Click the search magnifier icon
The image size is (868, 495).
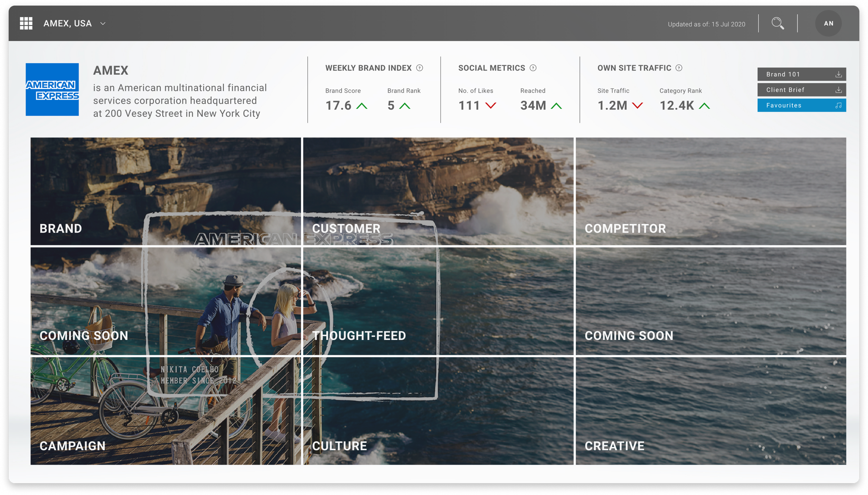(x=777, y=24)
